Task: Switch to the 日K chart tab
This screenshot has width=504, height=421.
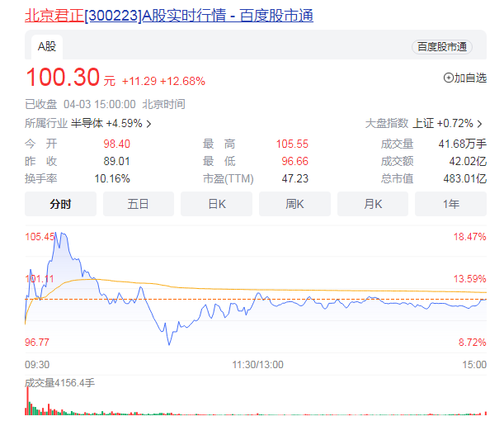Action: click(216, 204)
